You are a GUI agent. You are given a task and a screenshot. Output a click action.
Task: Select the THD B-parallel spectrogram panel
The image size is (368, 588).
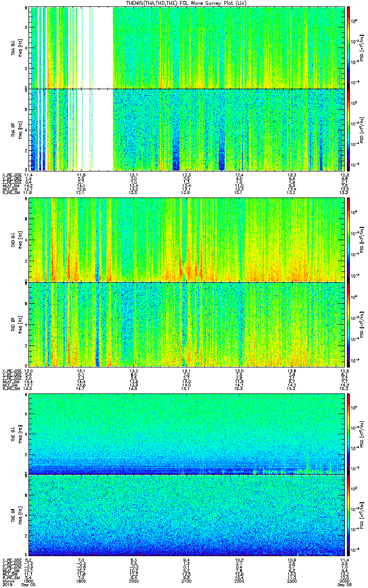pos(189,324)
